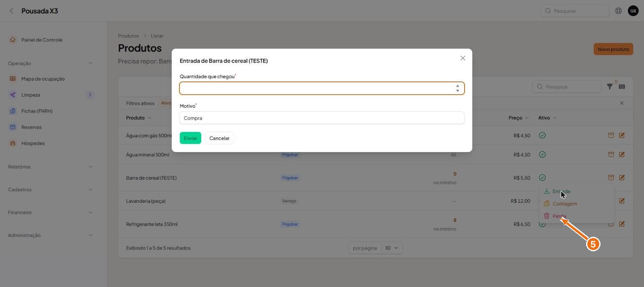Screen dimensions: 644x287
Task: Click active status icon for Água com gás
Action: point(542,135)
